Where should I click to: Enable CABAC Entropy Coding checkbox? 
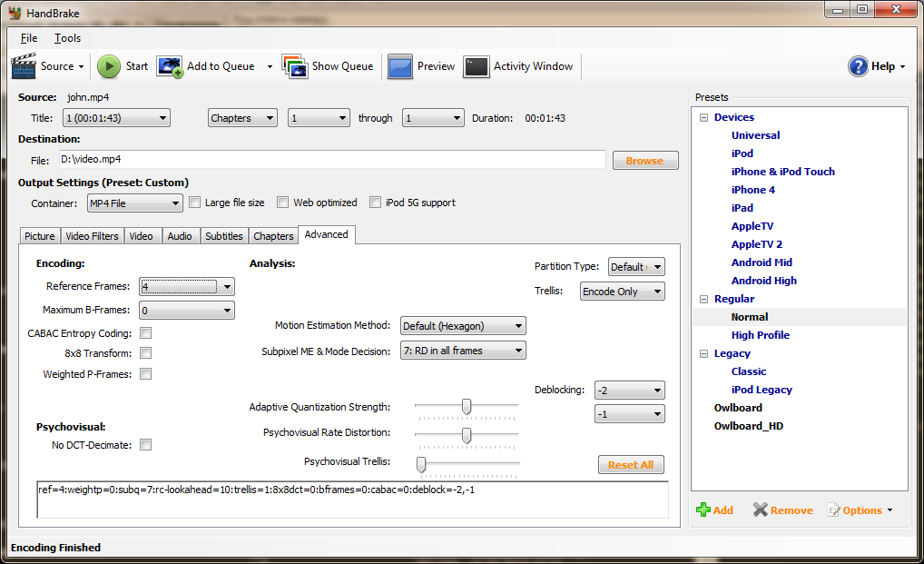tap(145, 333)
